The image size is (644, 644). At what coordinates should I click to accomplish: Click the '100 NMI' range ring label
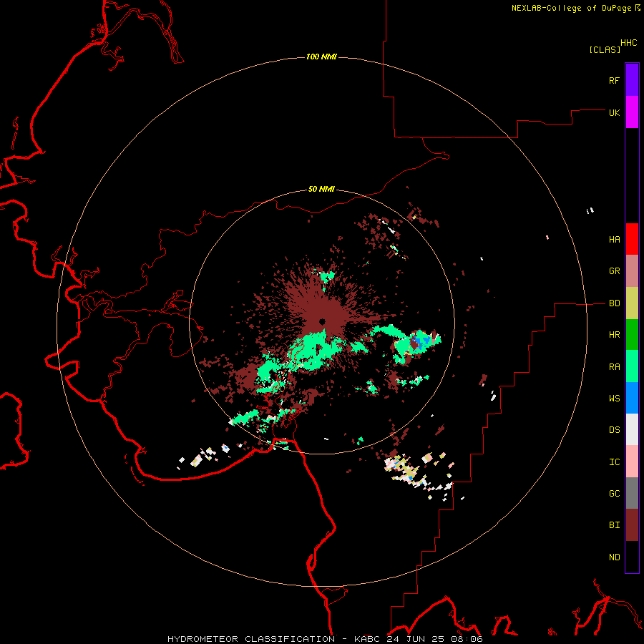(321, 57)
